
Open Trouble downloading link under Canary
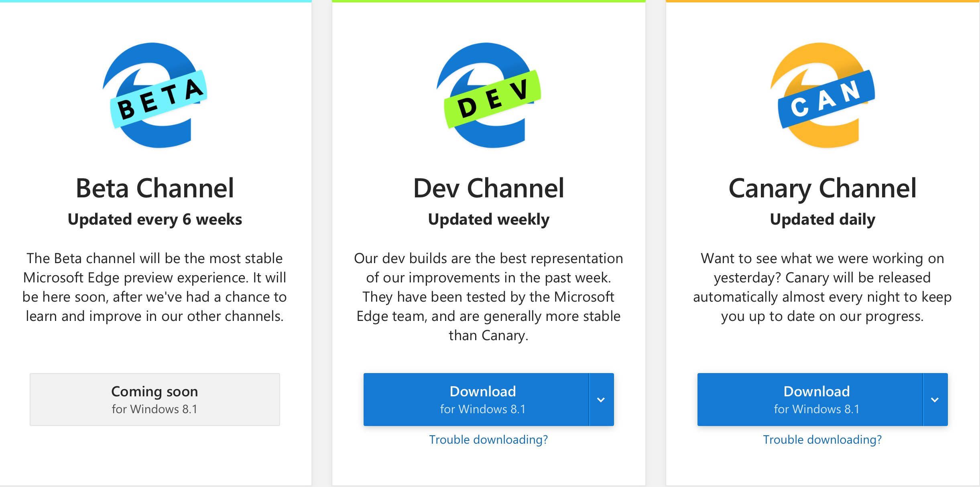pyautogui.click(x=822, y=440)
